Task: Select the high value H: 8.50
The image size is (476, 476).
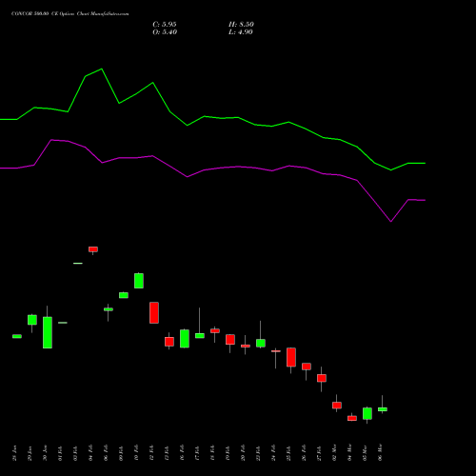Action: click(241, 25)
